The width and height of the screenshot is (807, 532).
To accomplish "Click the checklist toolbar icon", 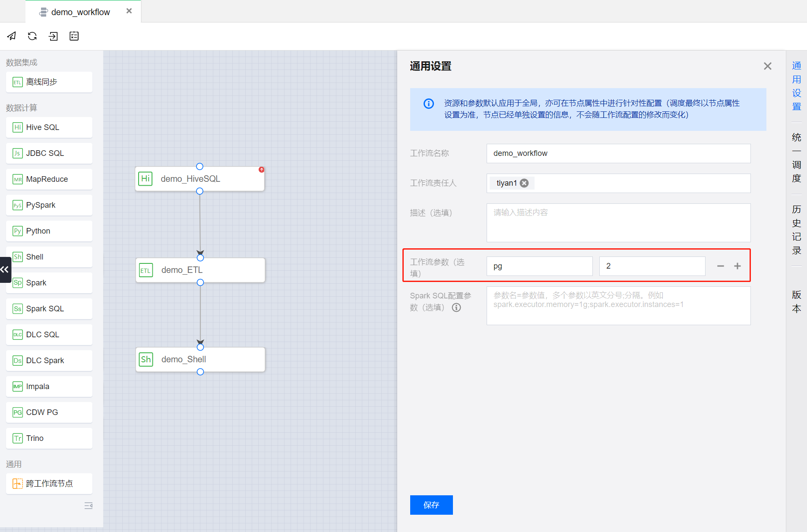I will click(74, 36).
